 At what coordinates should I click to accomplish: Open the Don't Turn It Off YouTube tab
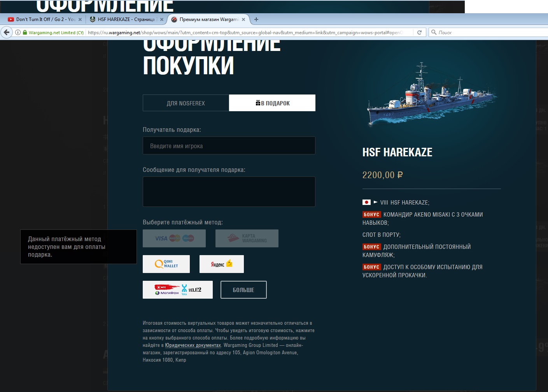pos(42,19)
